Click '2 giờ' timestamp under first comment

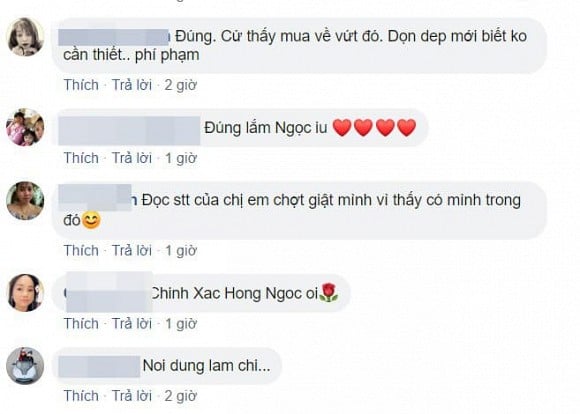181,85
